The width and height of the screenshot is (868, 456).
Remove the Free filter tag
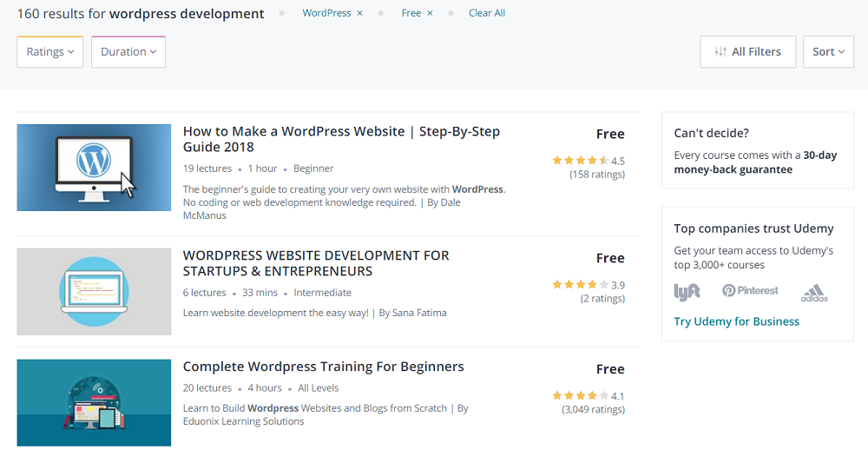pos(430,13)
